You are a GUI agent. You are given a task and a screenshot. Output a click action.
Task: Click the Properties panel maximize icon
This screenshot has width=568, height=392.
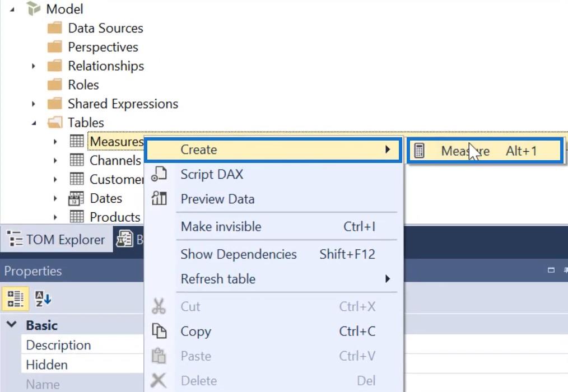(551, 270)
